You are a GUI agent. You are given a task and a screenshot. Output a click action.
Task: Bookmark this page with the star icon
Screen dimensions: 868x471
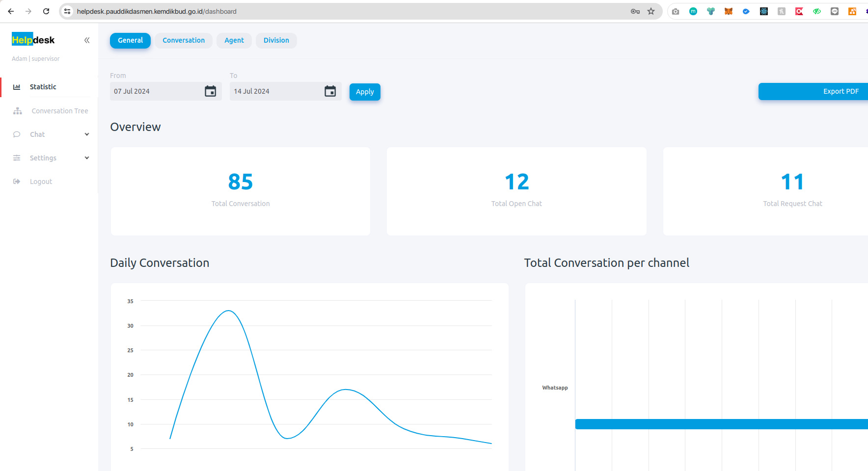[x=651, y=11]
